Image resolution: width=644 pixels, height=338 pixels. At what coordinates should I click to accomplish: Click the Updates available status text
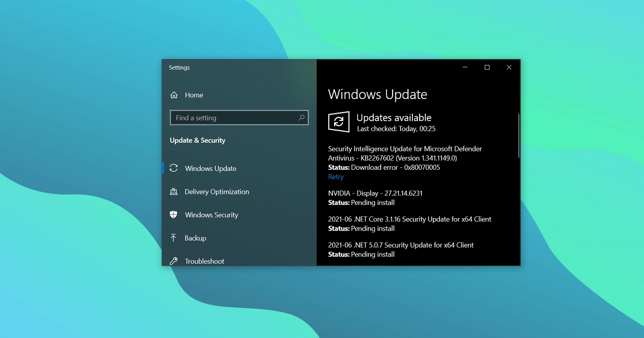point(394,117)
